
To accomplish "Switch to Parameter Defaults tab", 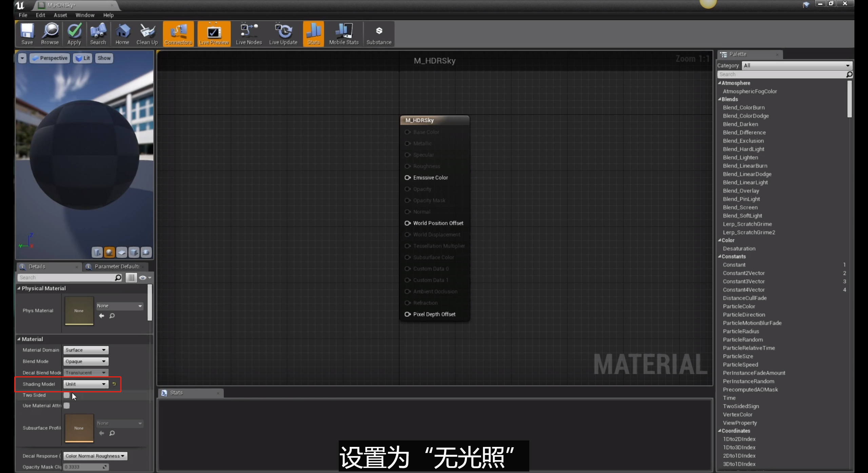I will (116, 267).
